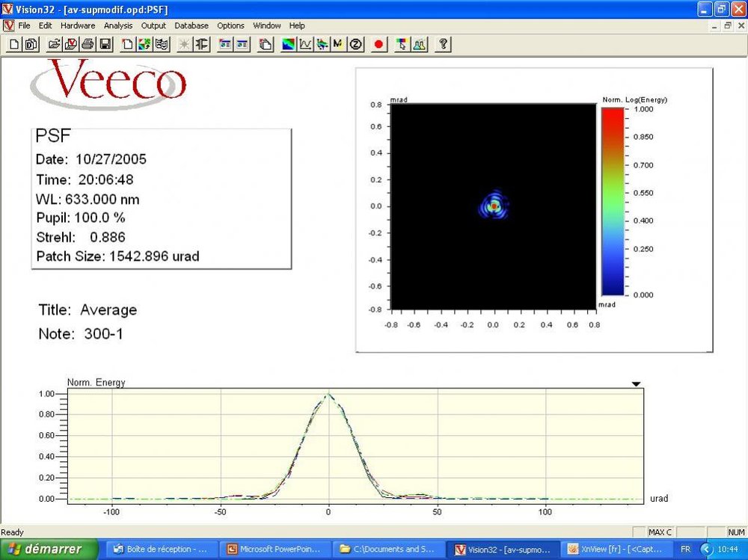Click the FR language indicator in the taskbar

pos(685,548)
